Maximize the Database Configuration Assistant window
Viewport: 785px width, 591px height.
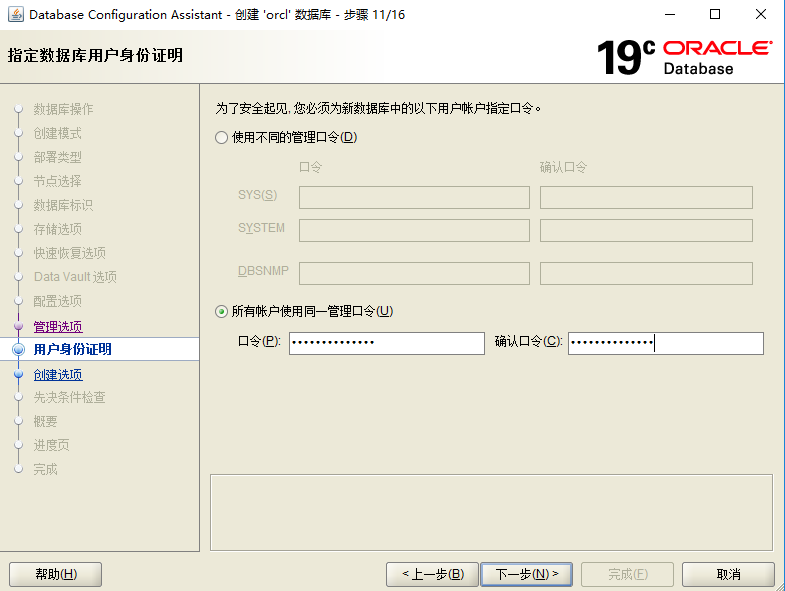[x=715, y=15]
